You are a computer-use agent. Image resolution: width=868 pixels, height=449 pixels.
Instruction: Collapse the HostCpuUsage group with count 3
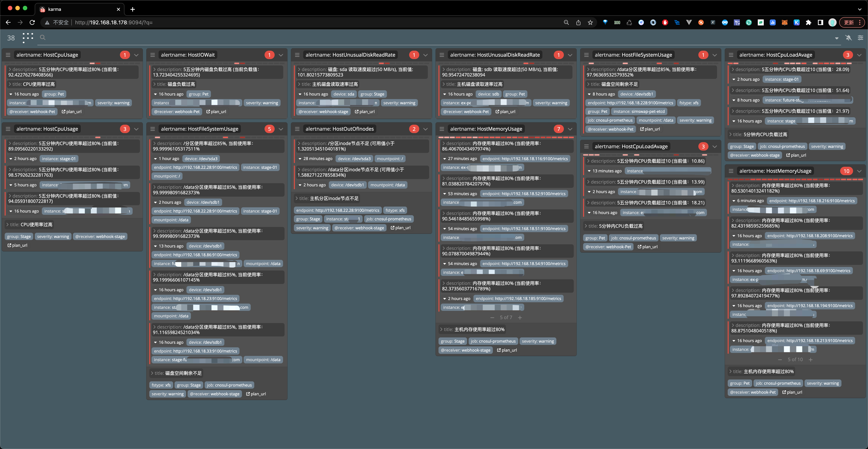click(136, 129)
